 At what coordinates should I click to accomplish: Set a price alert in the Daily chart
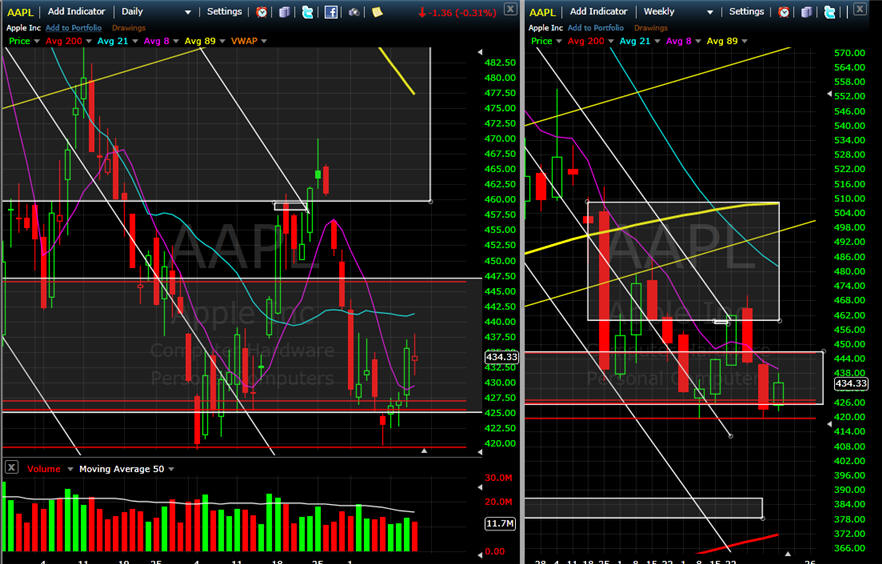[x=262, y=12]
